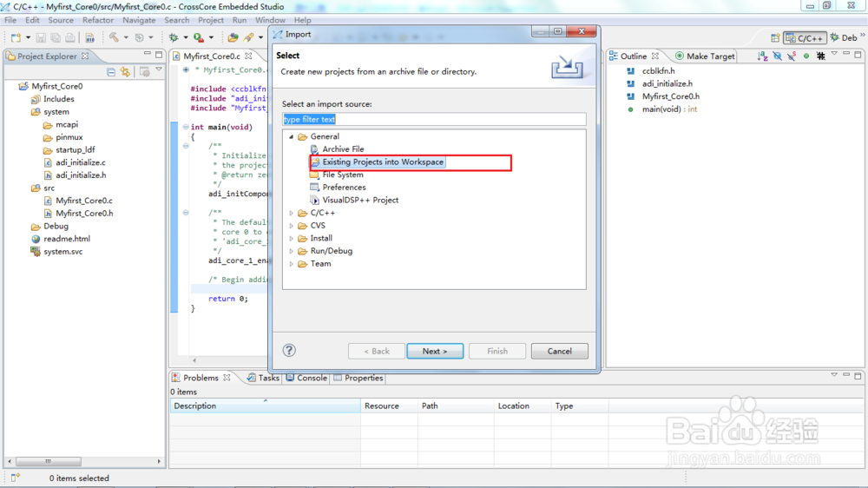Open the Debug dropdown arrow
Image resolution: width=868 pixels, height=488 pixels.
click(186, 37)
